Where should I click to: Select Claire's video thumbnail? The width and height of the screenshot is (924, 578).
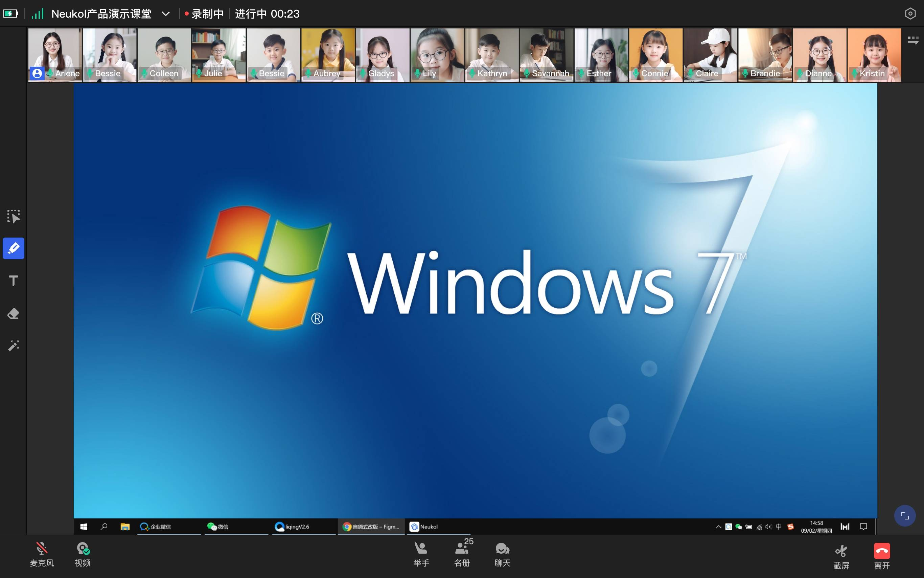(x=711, y=55)
